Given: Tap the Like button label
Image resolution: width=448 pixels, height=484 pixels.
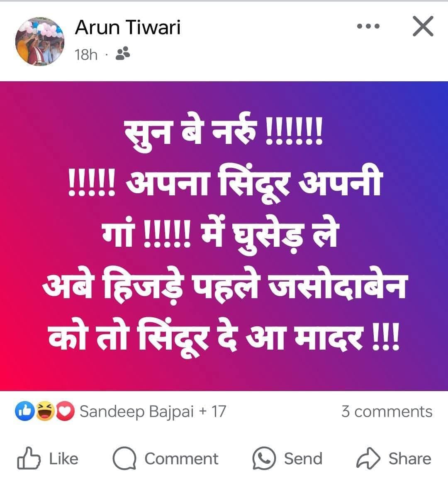Looking at the screenshot, I should coord(63,458).
